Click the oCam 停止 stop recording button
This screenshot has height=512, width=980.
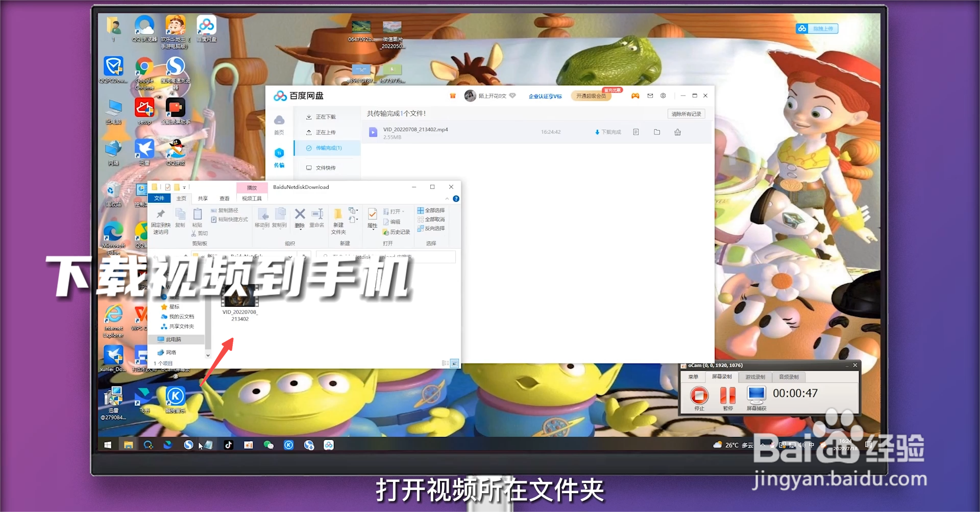(699, 398)
